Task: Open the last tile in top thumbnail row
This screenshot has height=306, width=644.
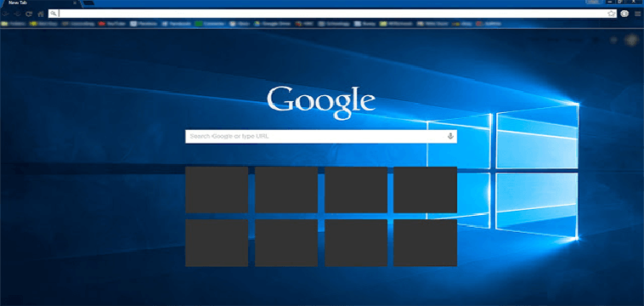Action: [425, 190]
